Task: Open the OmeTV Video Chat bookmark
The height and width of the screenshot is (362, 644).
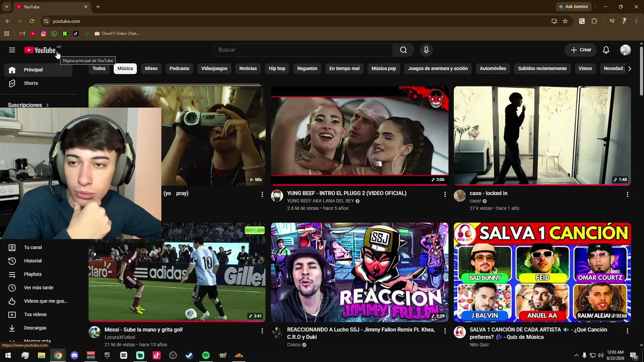Action: point(117,34)
